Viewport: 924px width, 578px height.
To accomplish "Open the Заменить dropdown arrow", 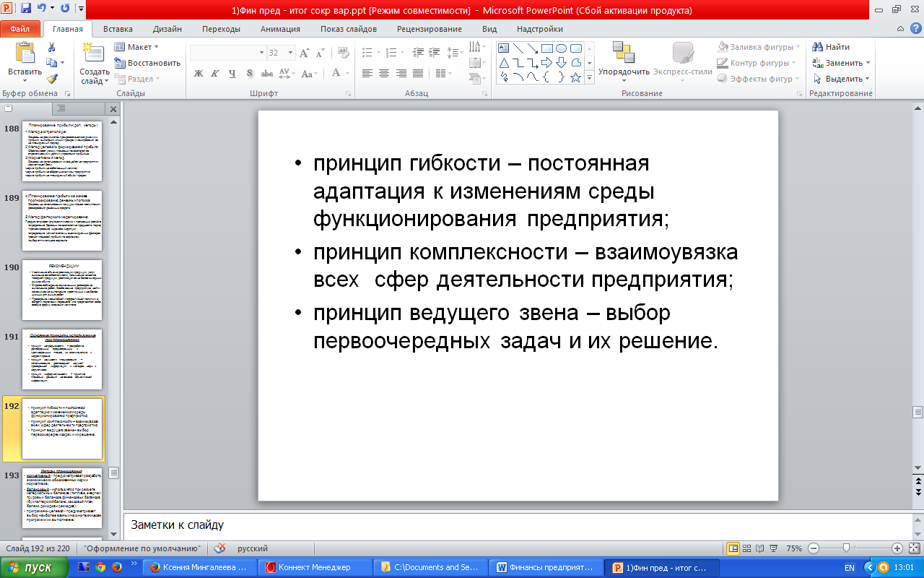I will pyautogui.click(x=868, y=63).
